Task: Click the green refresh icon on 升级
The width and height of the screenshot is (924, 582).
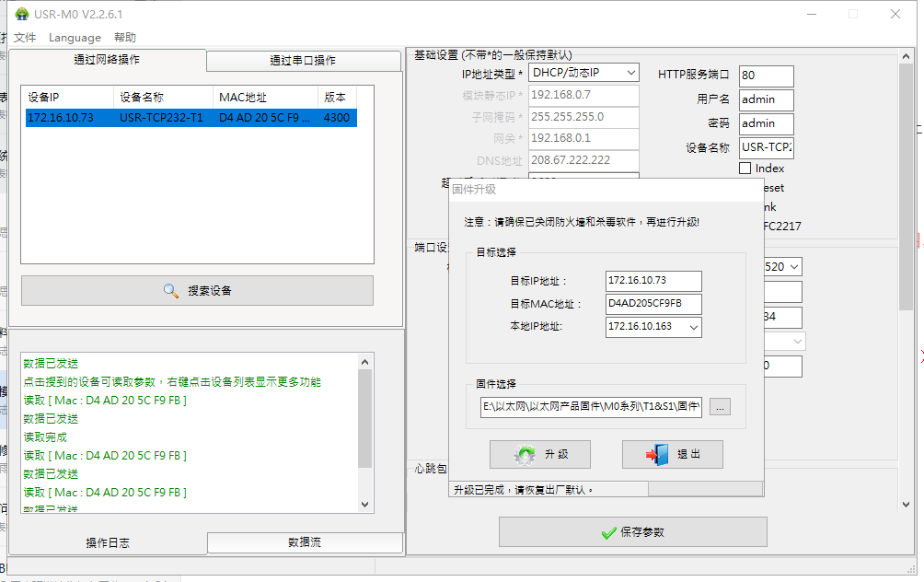Action: (526, 455)
